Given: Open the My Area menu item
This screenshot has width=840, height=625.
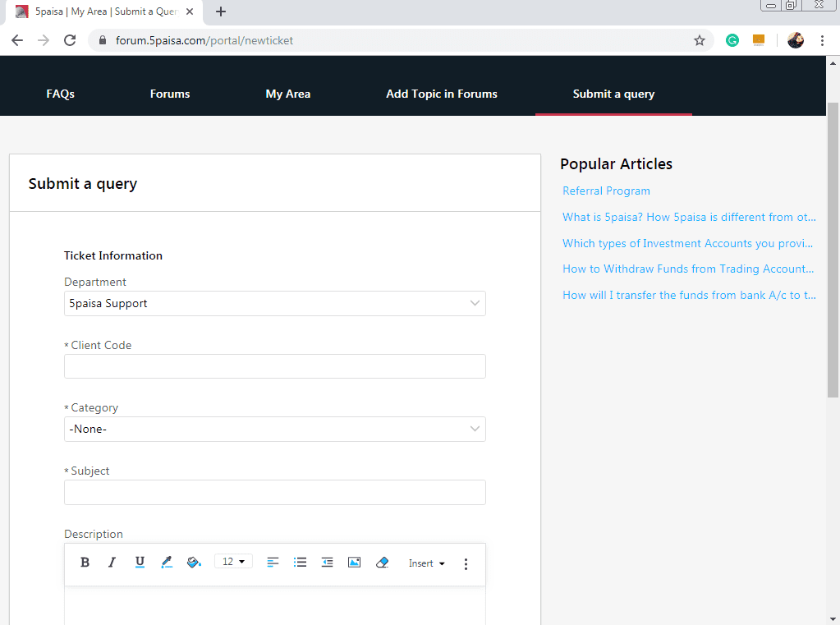Looking at the screenshot, I should click(288, 94).
